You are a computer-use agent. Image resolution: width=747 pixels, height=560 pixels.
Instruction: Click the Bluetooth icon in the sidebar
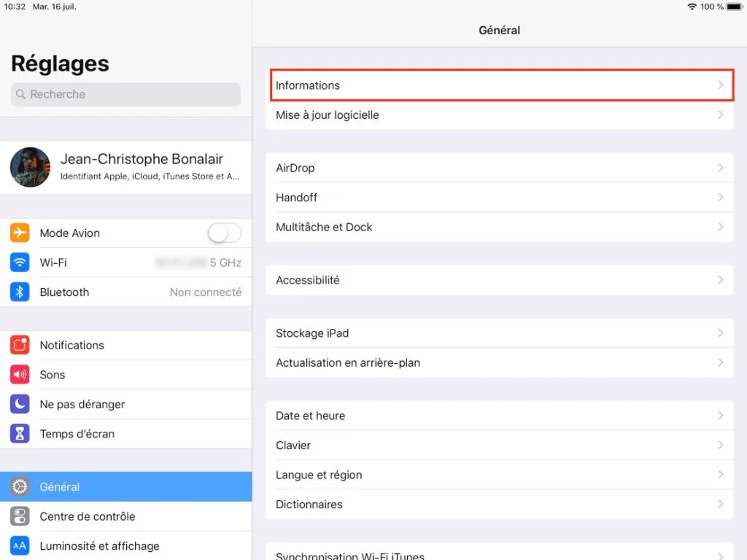19,292
